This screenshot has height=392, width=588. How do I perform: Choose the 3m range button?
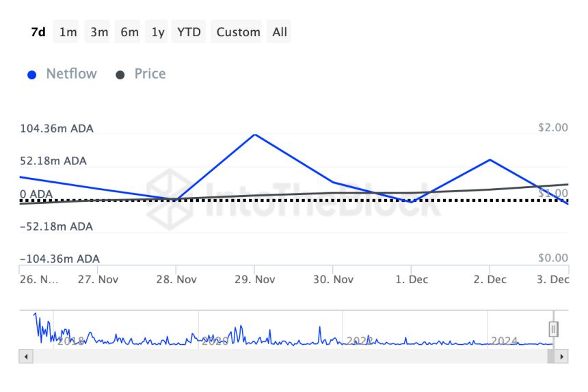point(99,32)
